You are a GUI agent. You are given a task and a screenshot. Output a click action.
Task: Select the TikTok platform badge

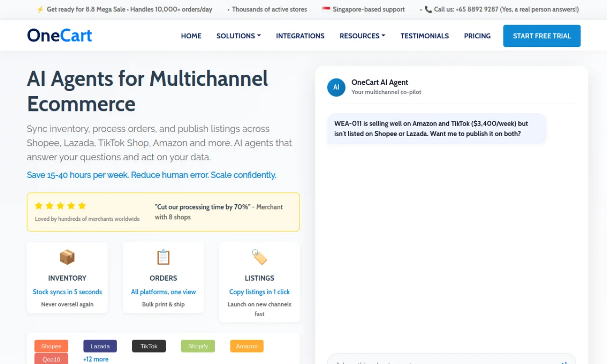coord(149,346)
